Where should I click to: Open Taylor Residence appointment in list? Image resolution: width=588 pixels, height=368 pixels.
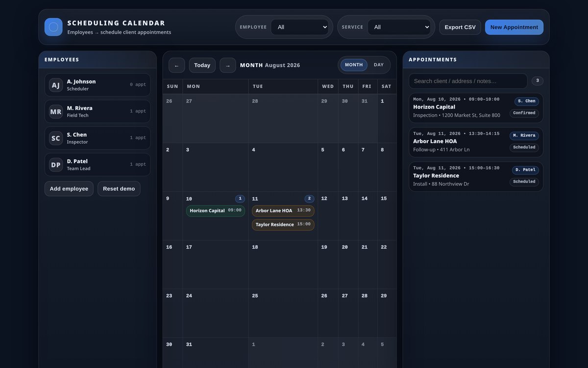click(x=476, y=177)
